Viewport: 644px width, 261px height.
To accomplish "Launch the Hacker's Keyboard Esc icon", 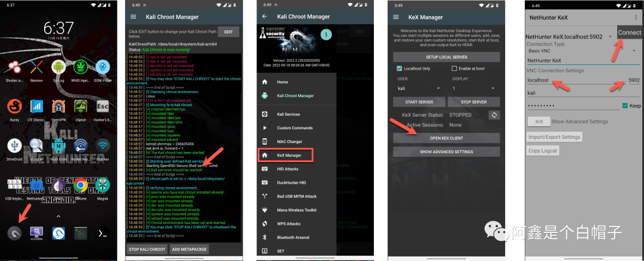I will point(103,106).
